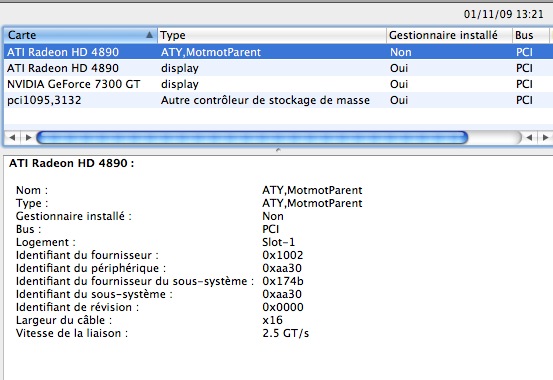Click the subsystem vendor value 0x174b
The width and height of the screenshot is (553, 380).
[x=283, y=281]
